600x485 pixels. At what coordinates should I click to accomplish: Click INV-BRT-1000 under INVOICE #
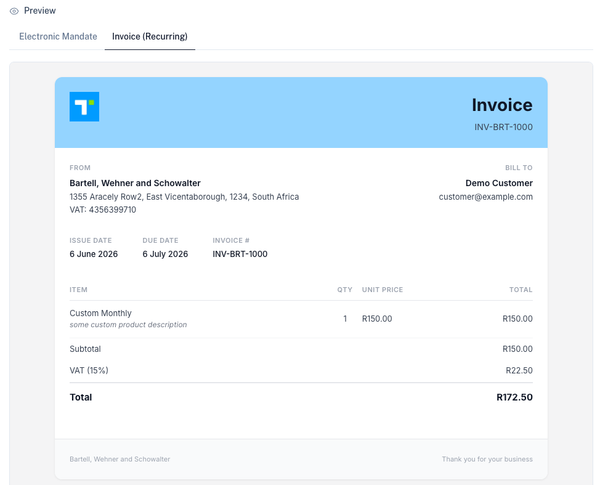[240, 254]
